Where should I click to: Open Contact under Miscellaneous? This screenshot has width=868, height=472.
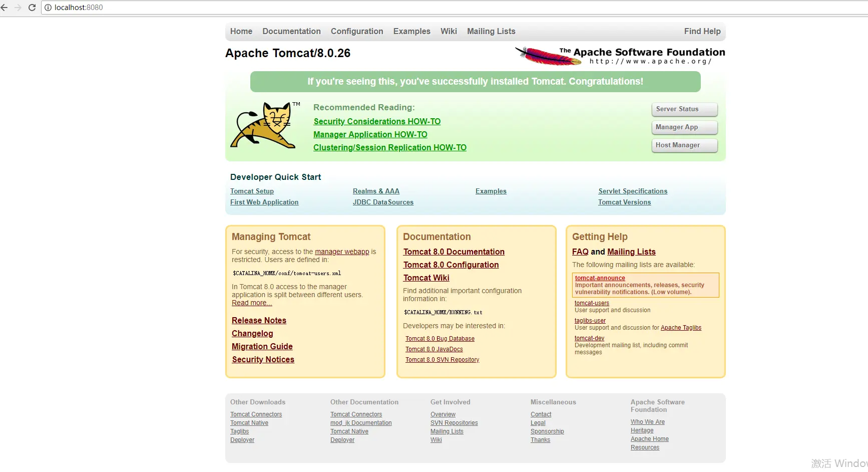(x=541, y=414)
